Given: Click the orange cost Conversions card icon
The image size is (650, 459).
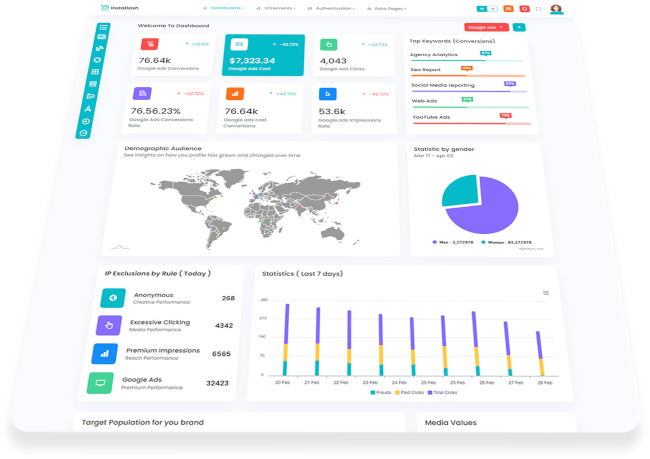Looking at the screenshot, I should click(235, 94).
